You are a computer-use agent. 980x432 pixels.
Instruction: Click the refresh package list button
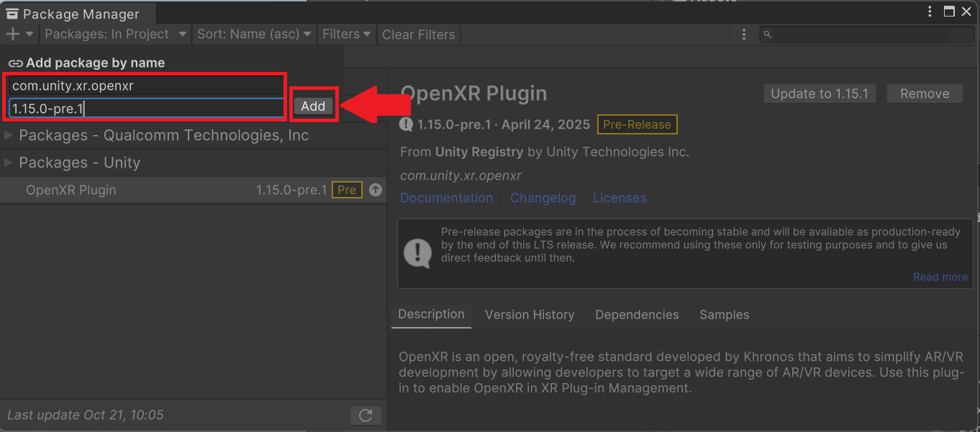pos(366,415)
